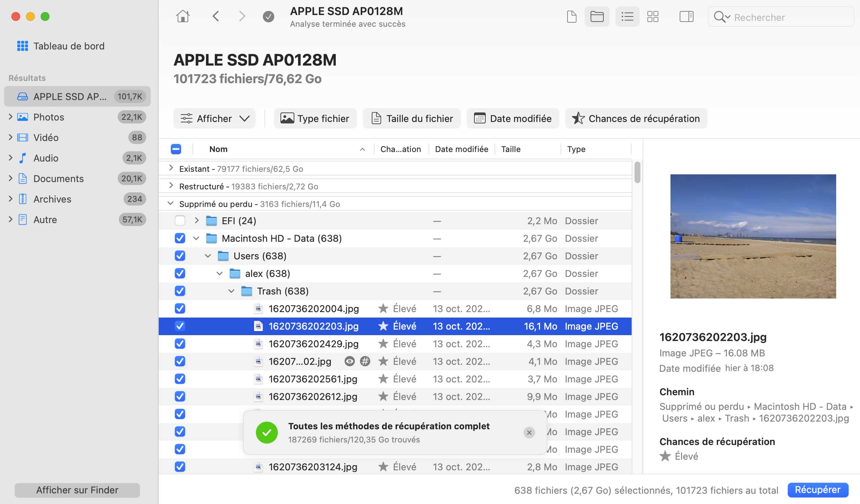Viewport: 860px width, 504px height.
Task: Collapse the Supprimé ou perdu group
Action: [x=170, y=203]
